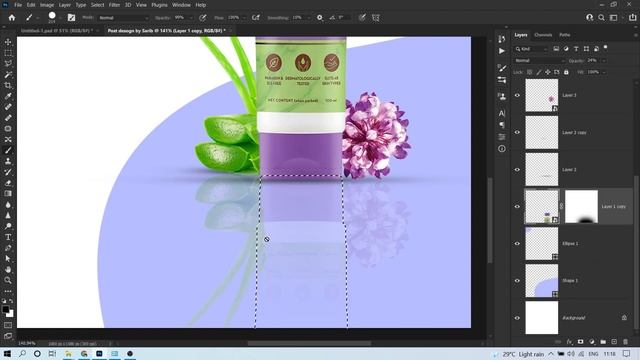Open the Image menu

point(47,5)
